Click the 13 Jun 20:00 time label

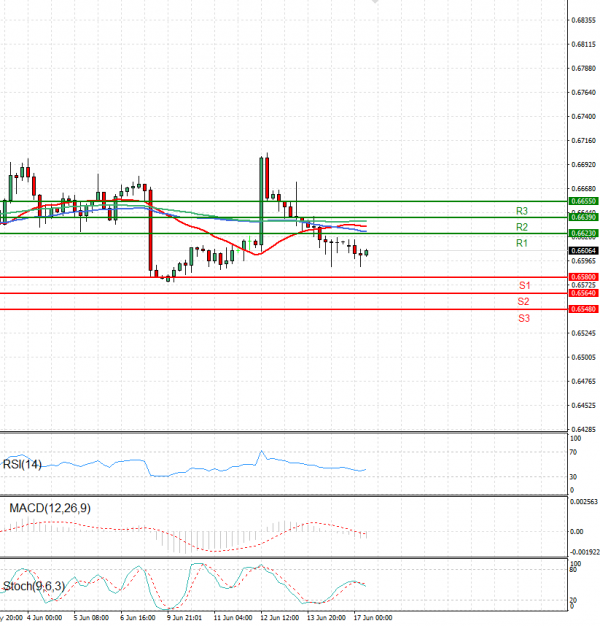click(326, 618)
